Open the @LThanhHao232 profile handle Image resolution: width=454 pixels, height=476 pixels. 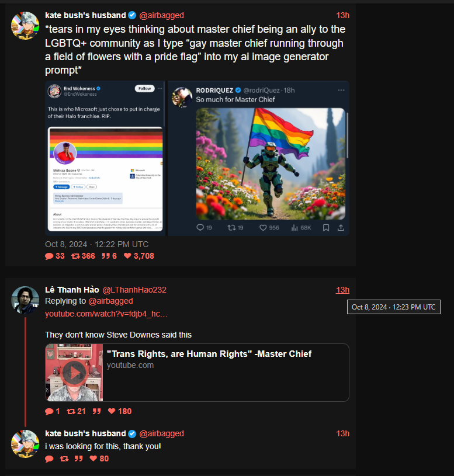click(134, 290)
